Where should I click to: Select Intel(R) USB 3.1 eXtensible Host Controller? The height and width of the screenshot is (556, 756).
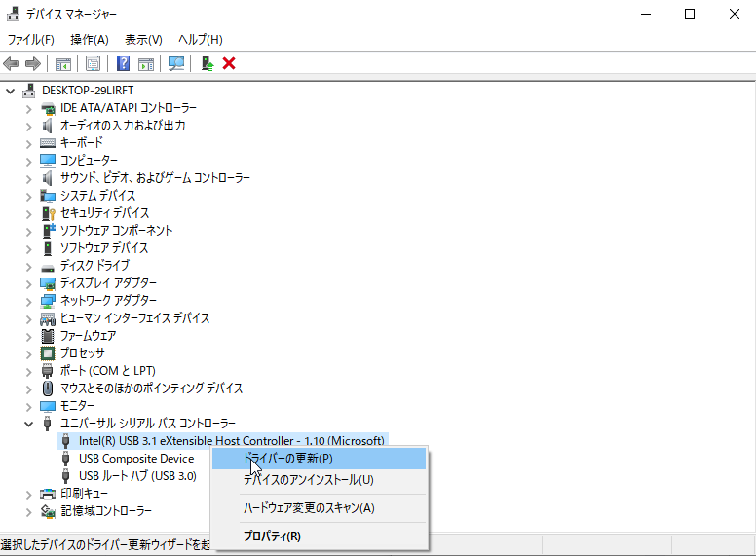(x=232, y=441)
